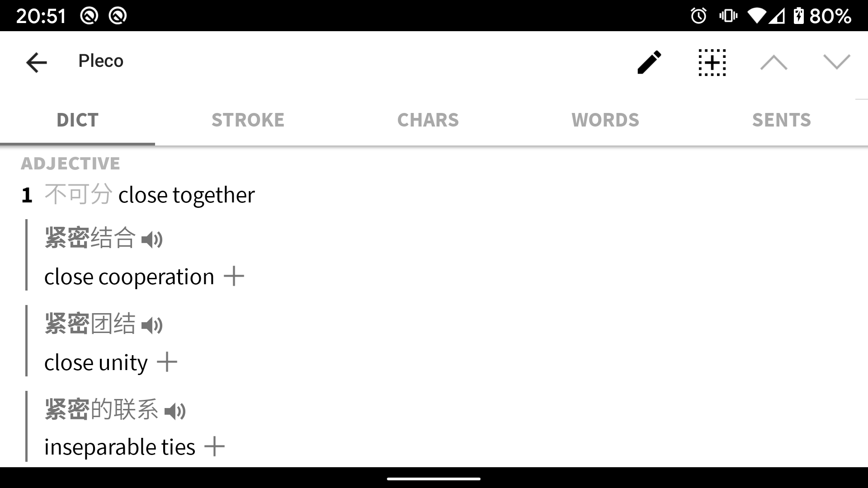Image resolution: width=868 pixels, height=488 pixels.
Task: Expand plus next to close unity
Action: tap(167, 362)
